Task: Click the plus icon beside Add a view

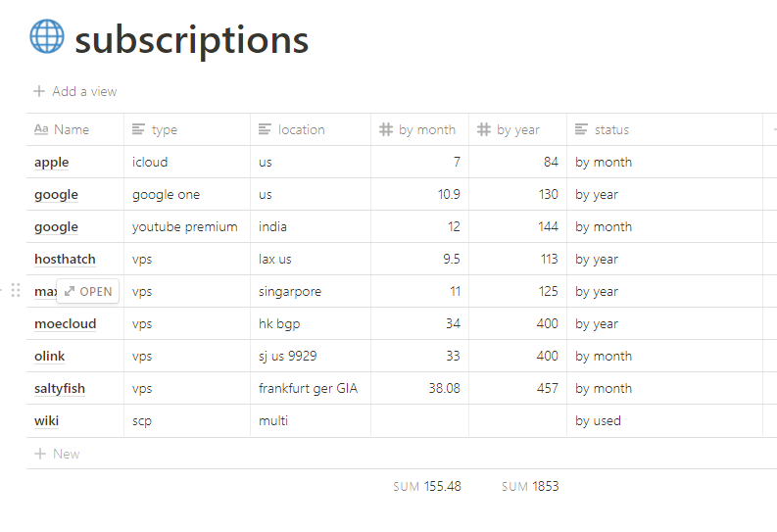Action: (x=39, y=91)
